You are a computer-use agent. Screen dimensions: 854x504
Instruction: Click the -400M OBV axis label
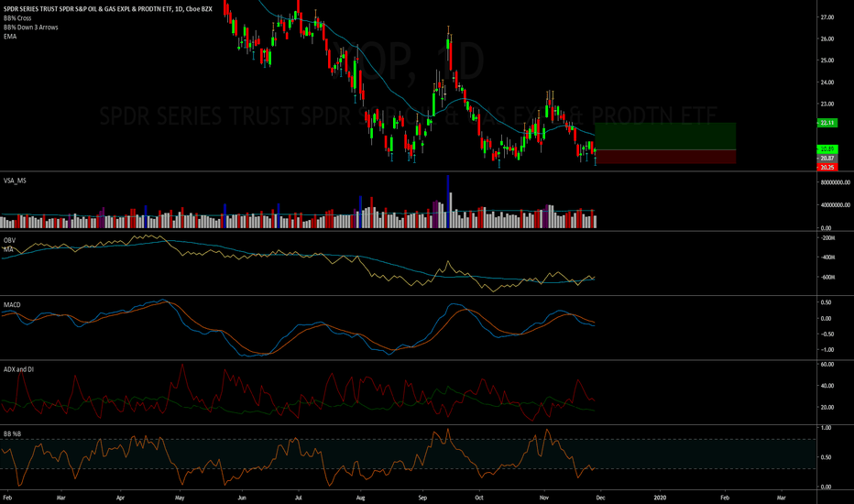pyautogui.click(x=827, y=257)
